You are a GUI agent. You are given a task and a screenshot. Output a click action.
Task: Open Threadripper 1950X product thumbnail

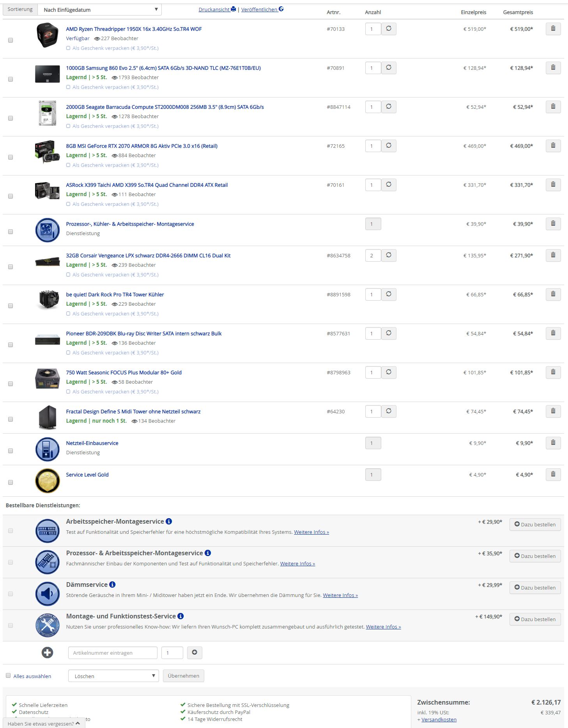click(47, 35)
